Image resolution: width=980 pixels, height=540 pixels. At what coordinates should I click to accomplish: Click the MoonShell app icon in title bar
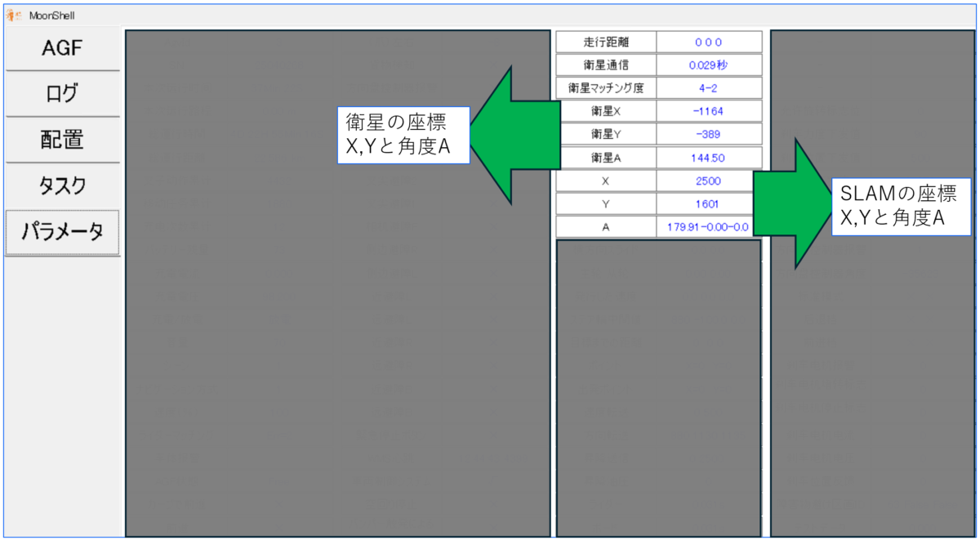(x=14, y=16)
